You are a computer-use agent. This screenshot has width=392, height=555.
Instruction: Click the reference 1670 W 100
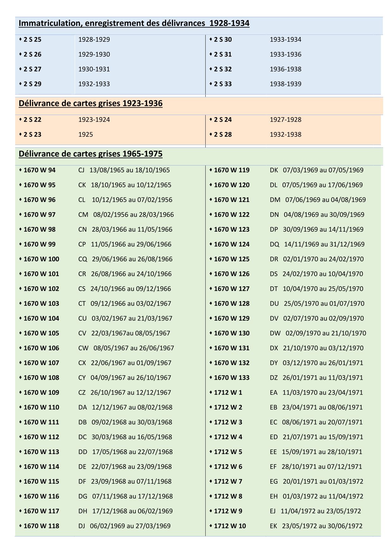(x=41, y=259)
